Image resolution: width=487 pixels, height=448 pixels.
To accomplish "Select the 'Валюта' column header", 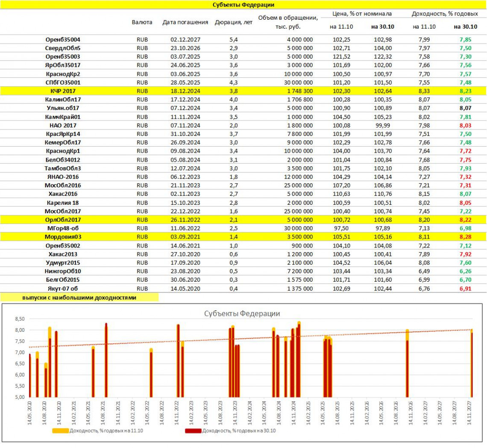I will pos(142,22).
